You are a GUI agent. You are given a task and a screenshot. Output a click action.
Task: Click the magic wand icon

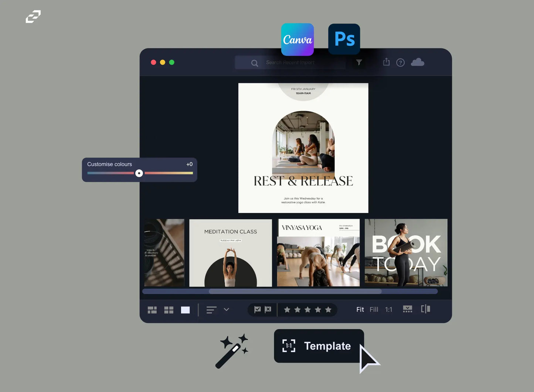[231, 351]
